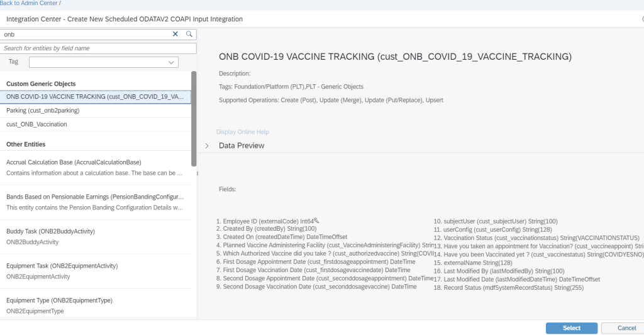Select Parking (cust_onb2parking) entity

(x=96, y=111)
